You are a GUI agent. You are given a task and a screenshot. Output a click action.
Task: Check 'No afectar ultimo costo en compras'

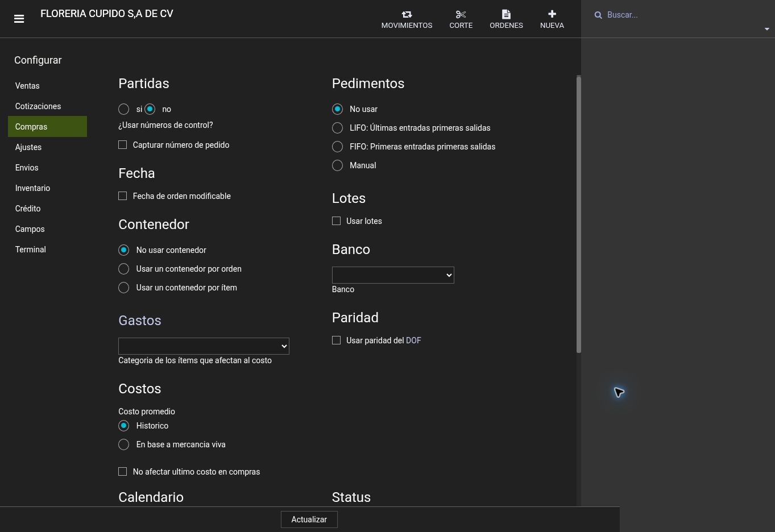122,472
